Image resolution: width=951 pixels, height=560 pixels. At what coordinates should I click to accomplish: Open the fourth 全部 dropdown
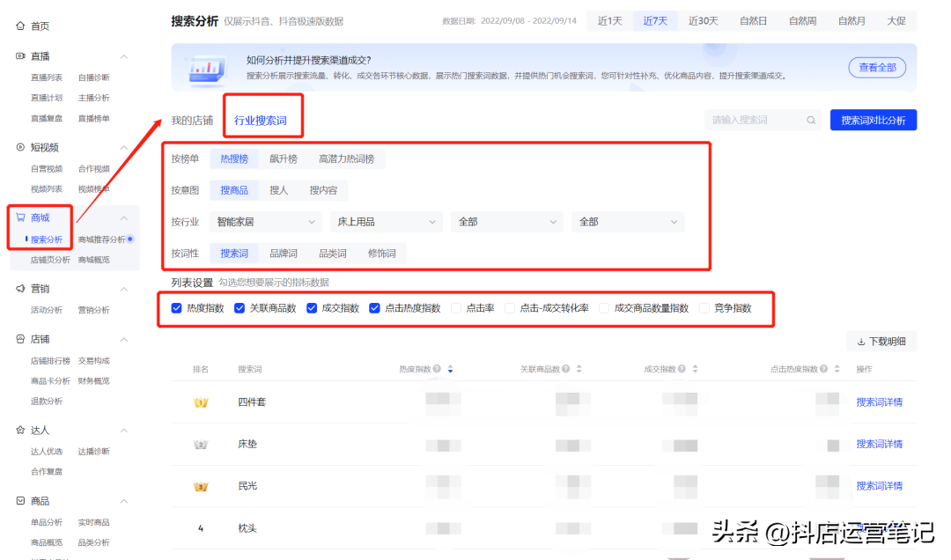click(628, 222)
